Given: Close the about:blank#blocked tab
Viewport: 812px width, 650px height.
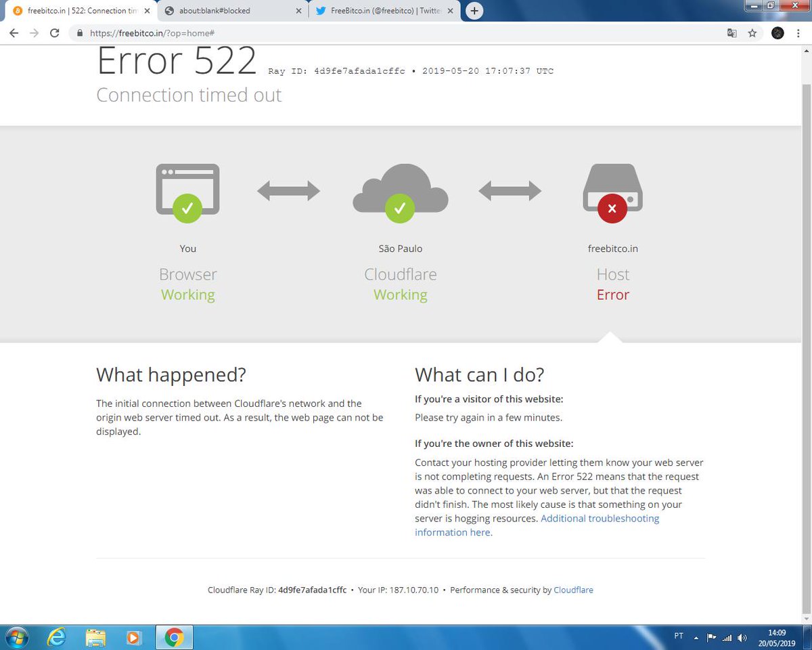Looking at the screenshot, I should click(x=298, y=11).
